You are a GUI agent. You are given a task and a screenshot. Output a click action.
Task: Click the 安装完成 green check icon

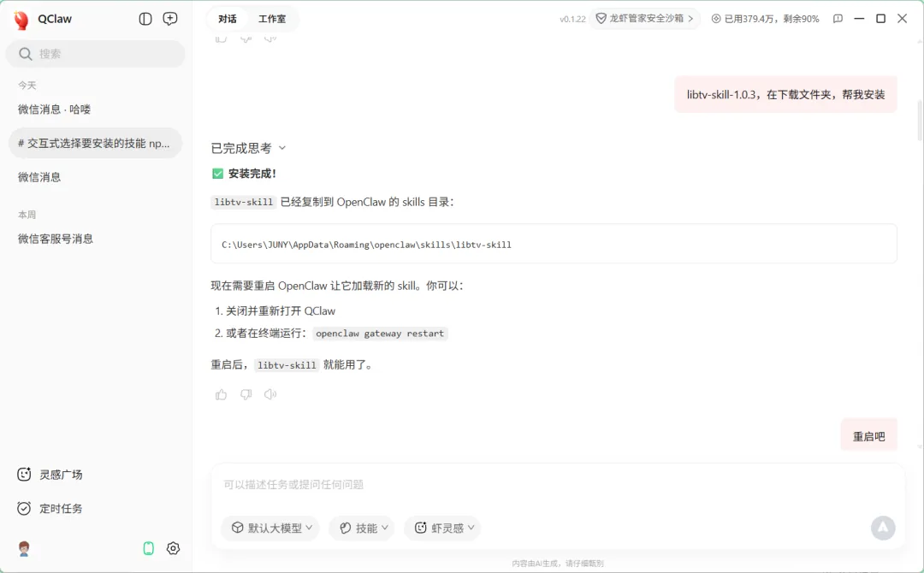[217, 174]
